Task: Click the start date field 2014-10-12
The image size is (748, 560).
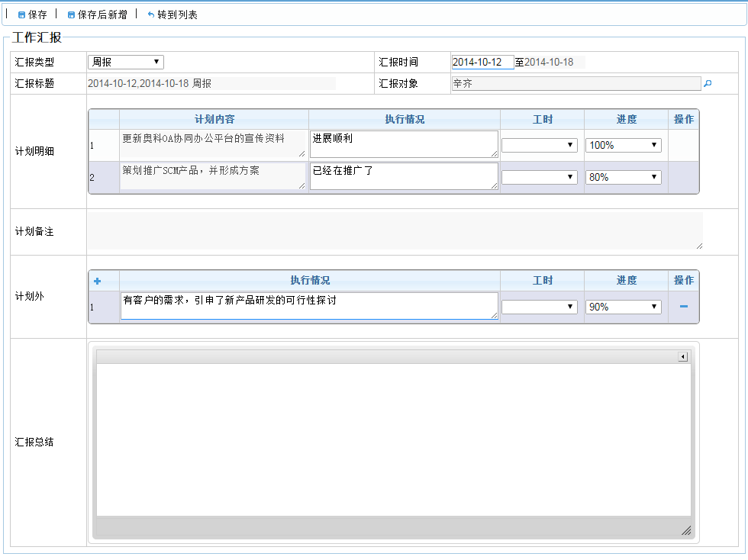Action: click(x=482, y=62)
